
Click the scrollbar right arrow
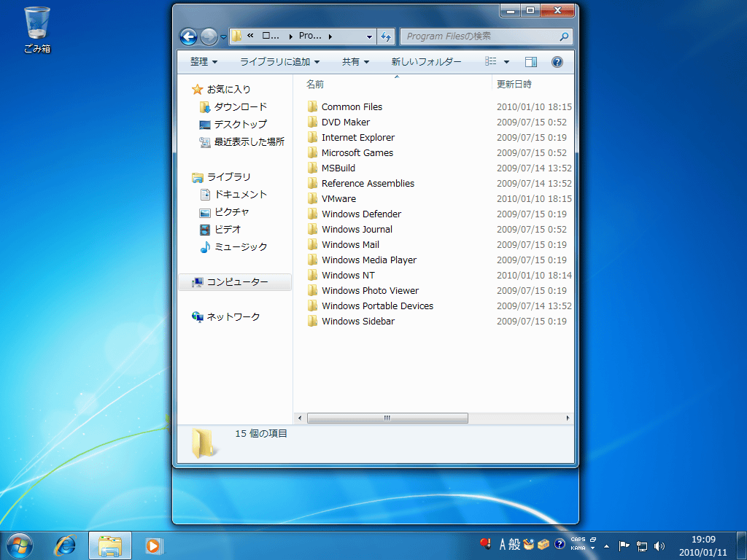pos(568,418)
